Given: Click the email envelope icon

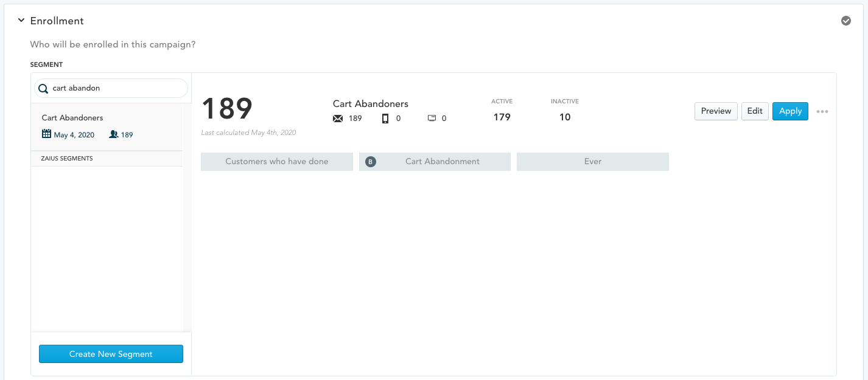Looking at the screenshot, I should tap(338, 119).
